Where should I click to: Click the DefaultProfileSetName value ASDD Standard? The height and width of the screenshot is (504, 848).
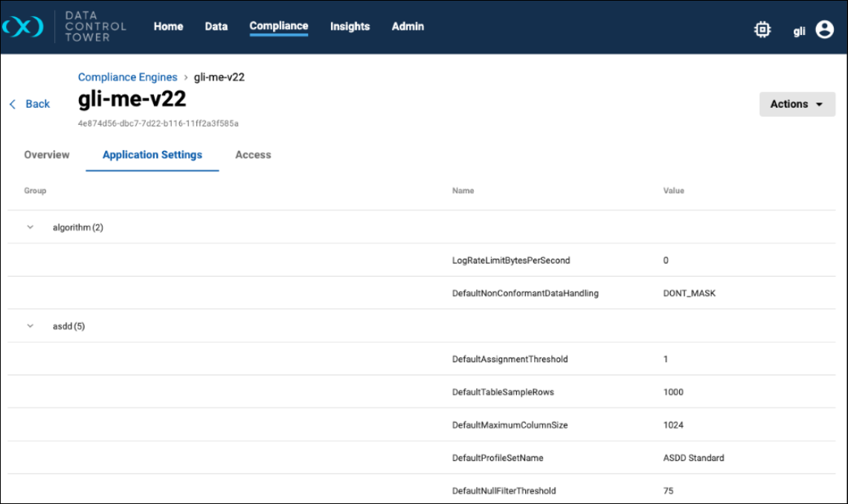pos(693,458)
